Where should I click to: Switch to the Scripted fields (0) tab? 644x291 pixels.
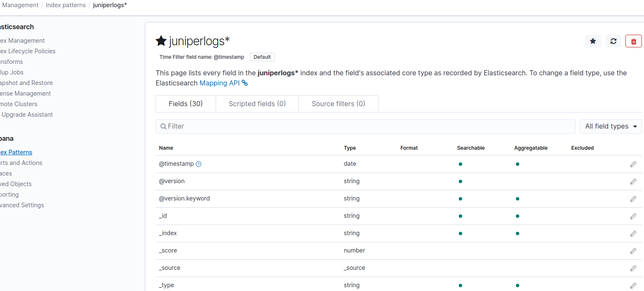tap(257, 104)
